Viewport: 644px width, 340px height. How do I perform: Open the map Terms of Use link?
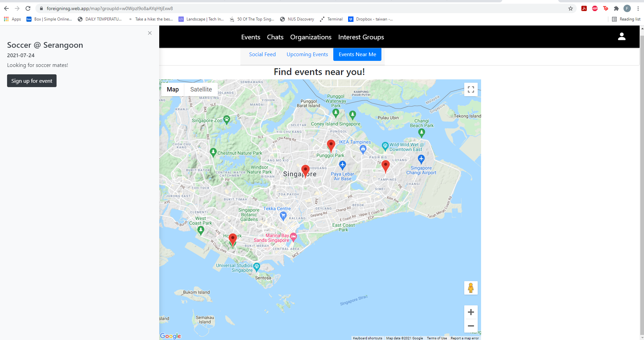(437, 338)
